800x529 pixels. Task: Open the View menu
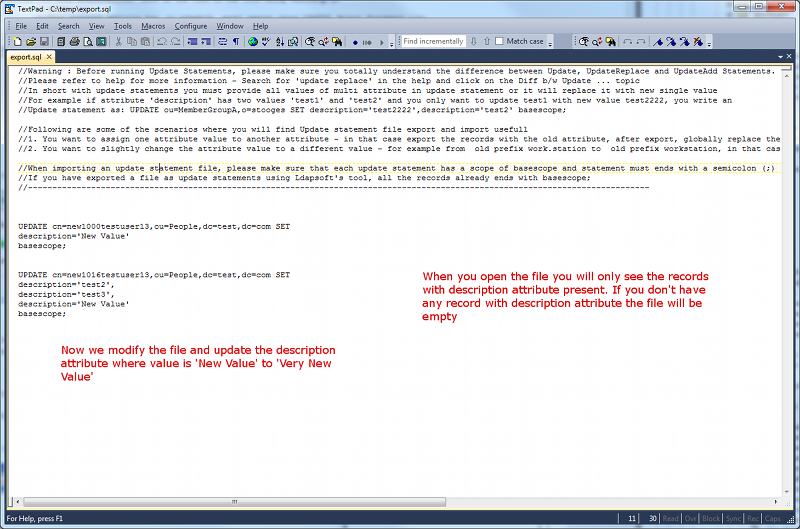point(96,26)
